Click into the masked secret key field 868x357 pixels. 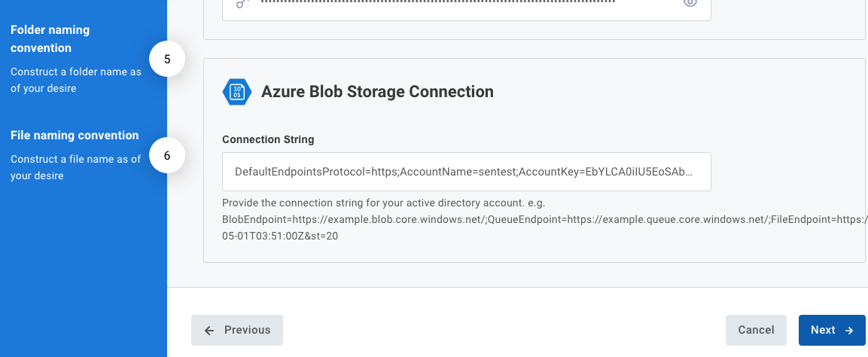point(452,5)
